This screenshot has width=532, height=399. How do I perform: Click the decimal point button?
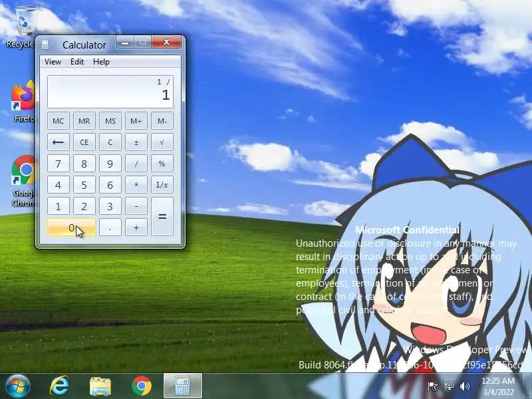pyautogui.click(x=110, y=227)
